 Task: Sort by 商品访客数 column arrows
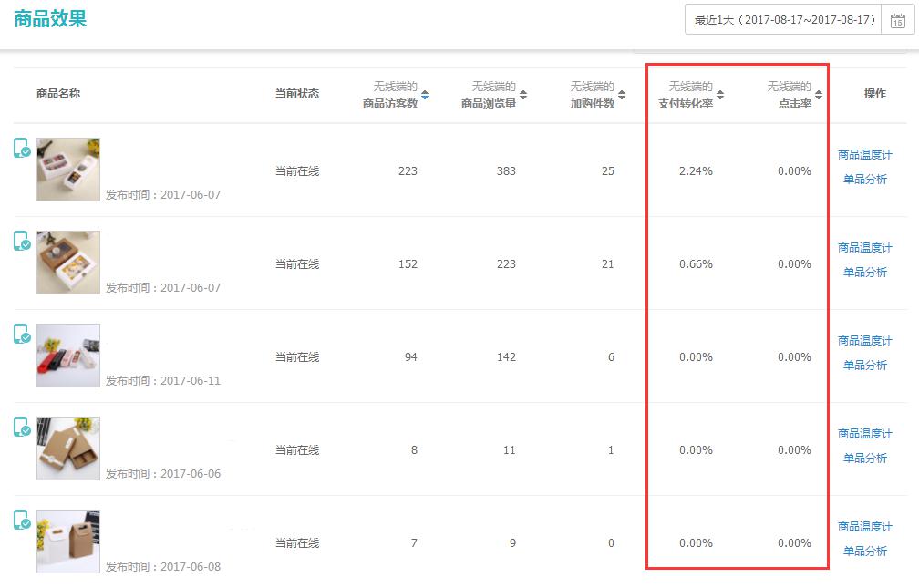pyautogui.click(x=425, y=95)
